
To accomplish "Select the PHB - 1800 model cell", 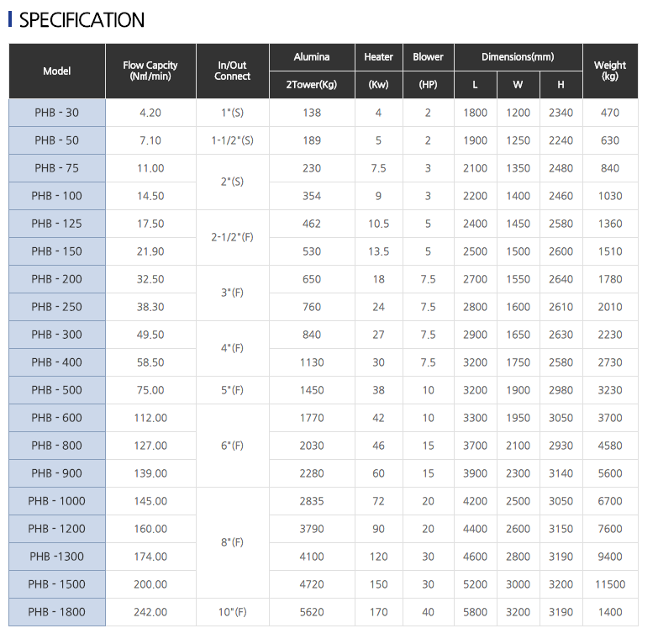I will [57, 612].
